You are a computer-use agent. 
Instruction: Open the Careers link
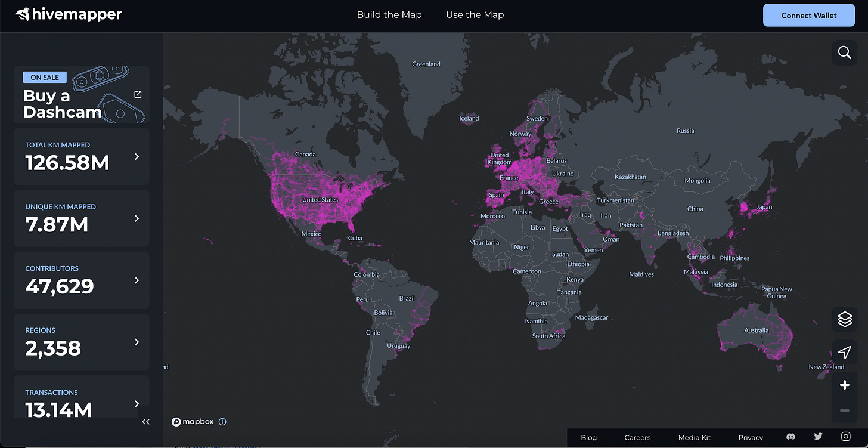pos(637,437)
